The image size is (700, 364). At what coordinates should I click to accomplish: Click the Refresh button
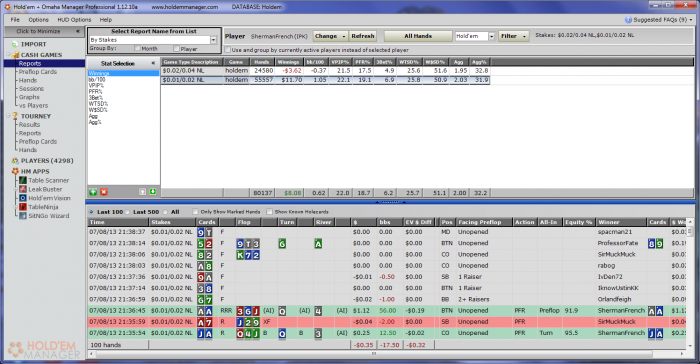pyautogui.click(x=362, y=36)
